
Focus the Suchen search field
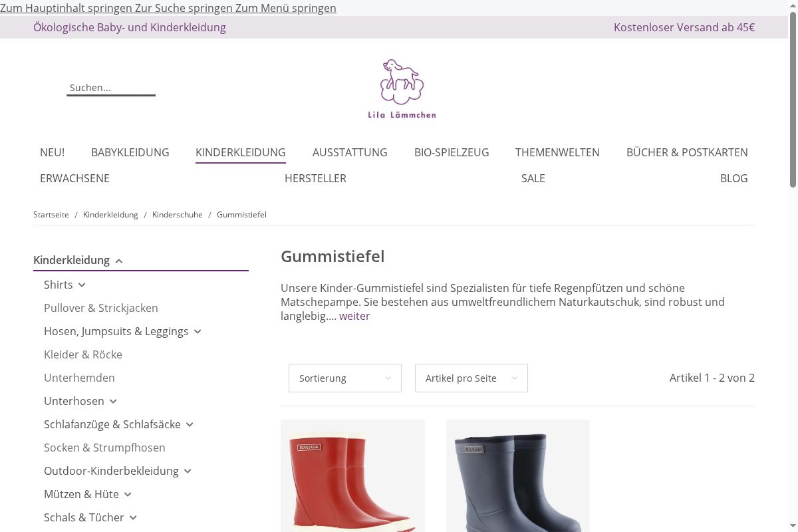[111, 88]
